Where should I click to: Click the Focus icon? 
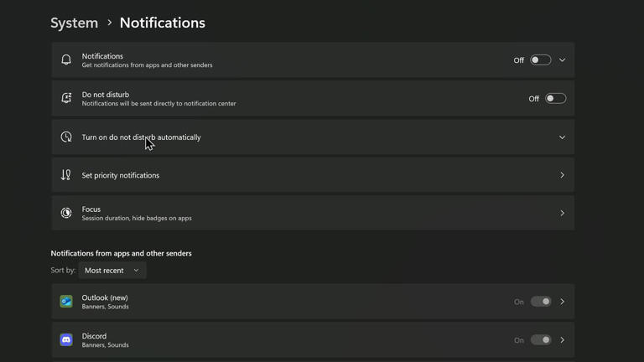66,214
